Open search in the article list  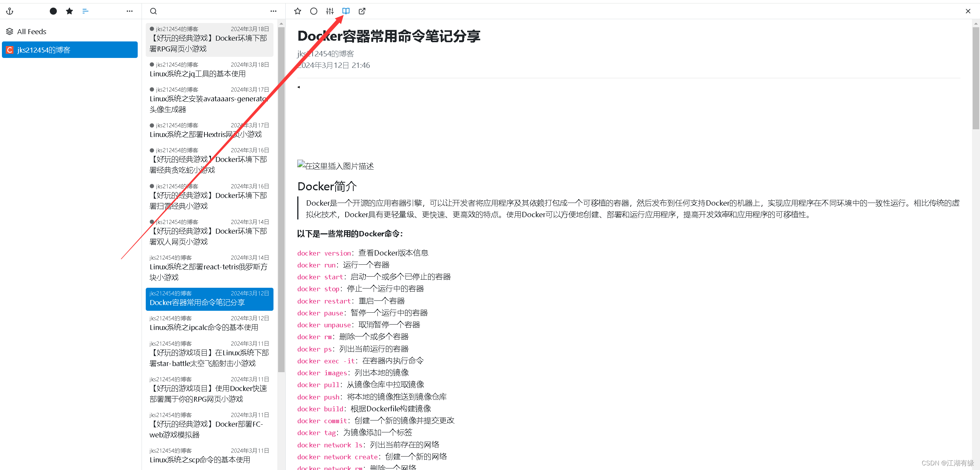[x=153, y=11]
